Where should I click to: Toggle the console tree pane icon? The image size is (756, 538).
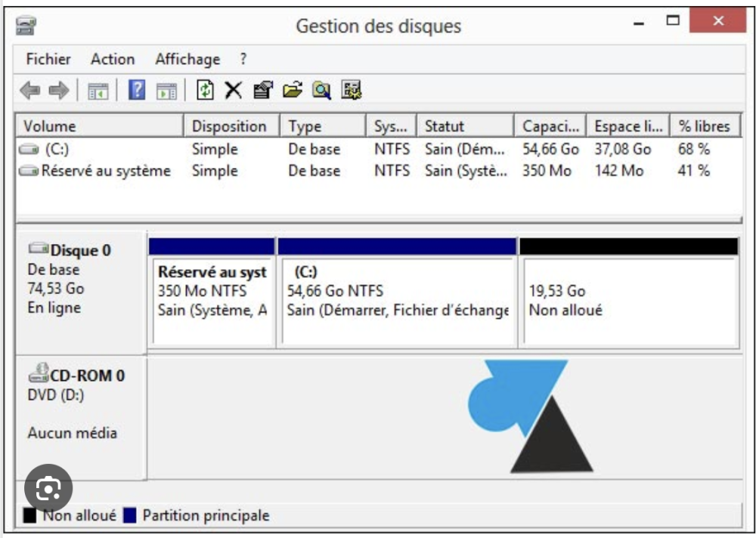click(x=98, y=89)
